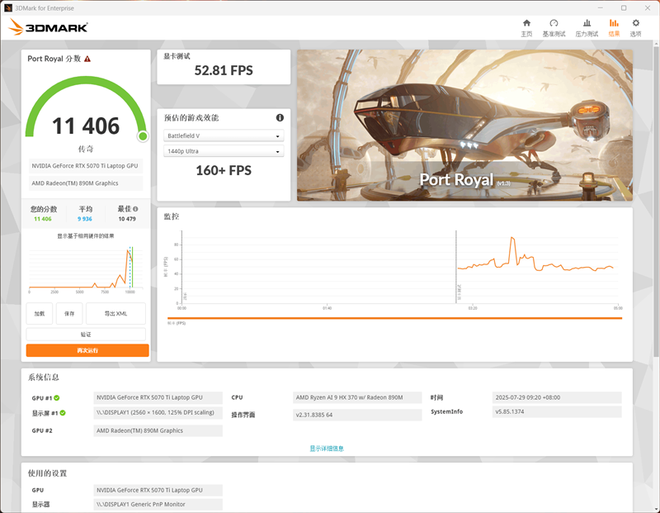Click the green check next to 显示屏 #1

pyautogui.click(x=60, y=413)
